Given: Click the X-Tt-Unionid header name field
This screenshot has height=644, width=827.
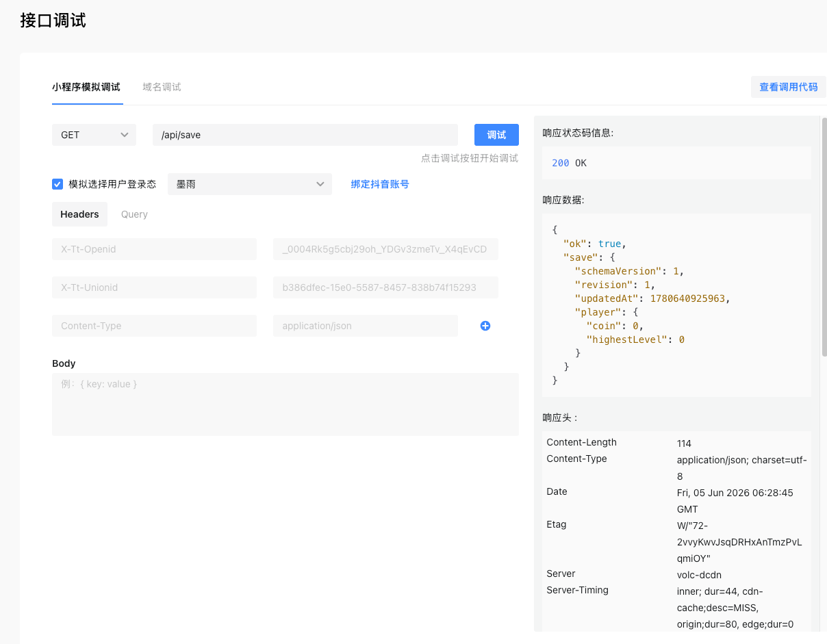Looking at the screenshot, I should [154, 287].
